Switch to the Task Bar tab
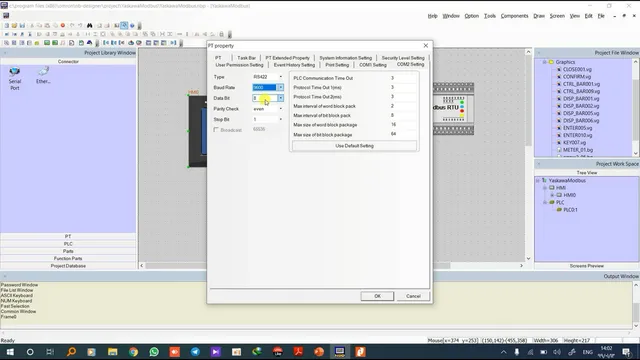Viewport: 640px width, 360px height. click(x=247, y=58)
